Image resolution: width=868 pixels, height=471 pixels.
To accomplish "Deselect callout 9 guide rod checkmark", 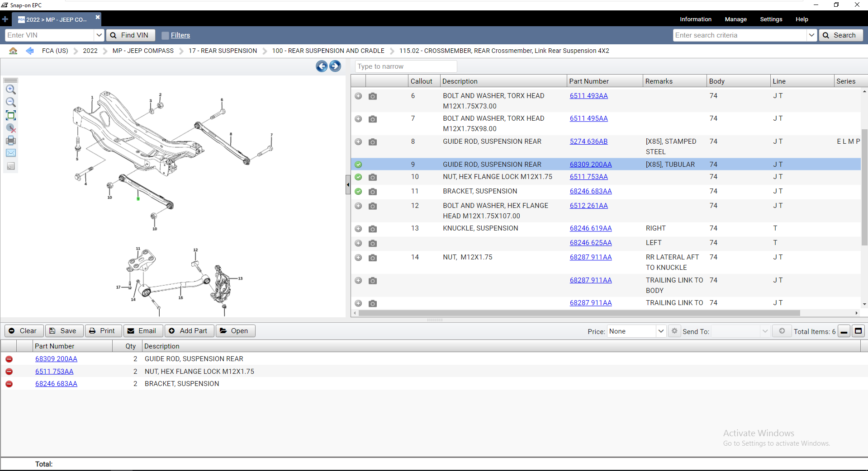I will (358, 165).
